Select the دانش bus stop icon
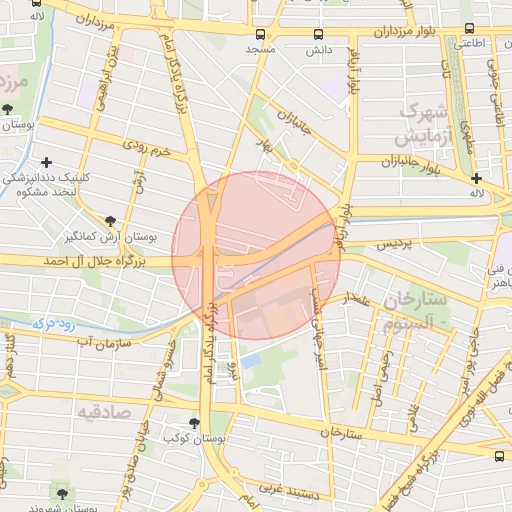The height and width of the screenshot is (512, 512). click(x=318, y=34)
